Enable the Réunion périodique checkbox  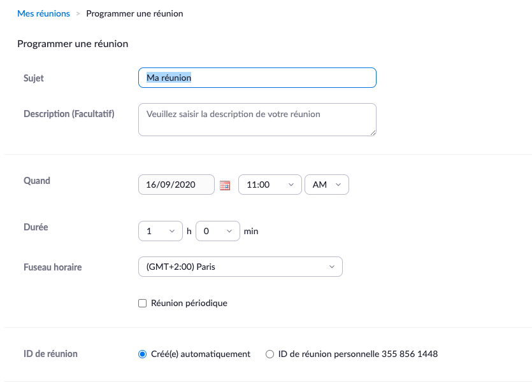click(143, 304)
